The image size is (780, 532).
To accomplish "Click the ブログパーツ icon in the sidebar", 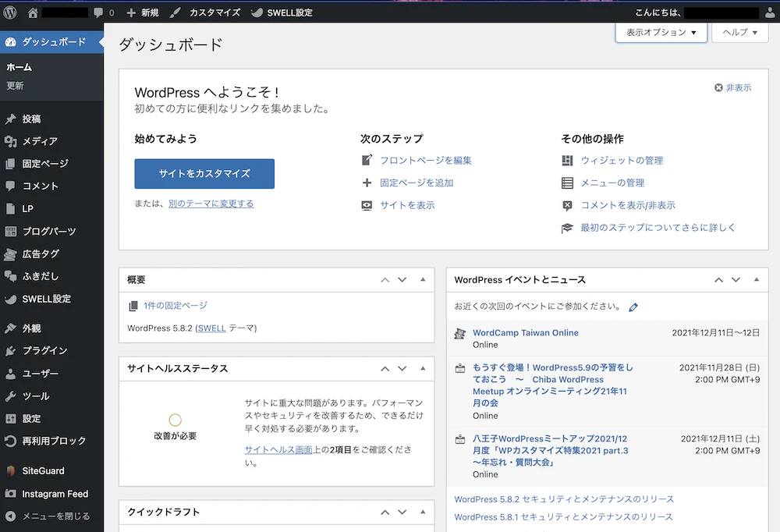I will (10, 232).
